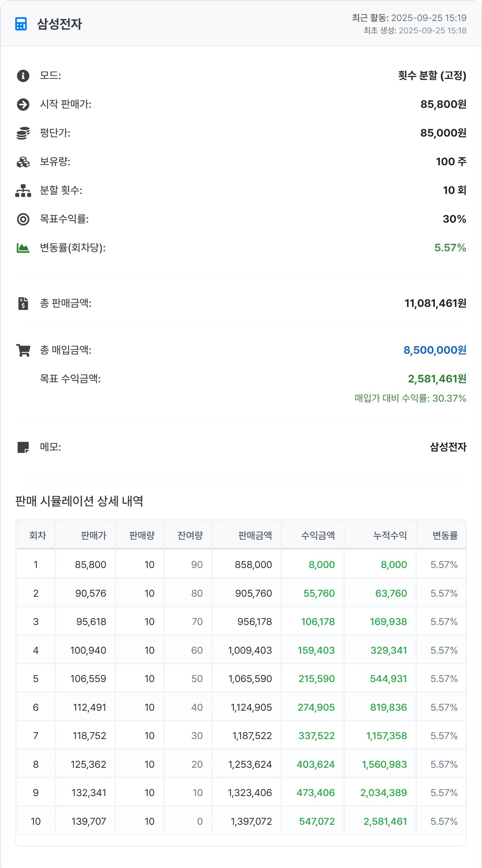Click the invoice icon beside 총 판매금액
This screenshot has width=482, height=868.
point(23,303)
